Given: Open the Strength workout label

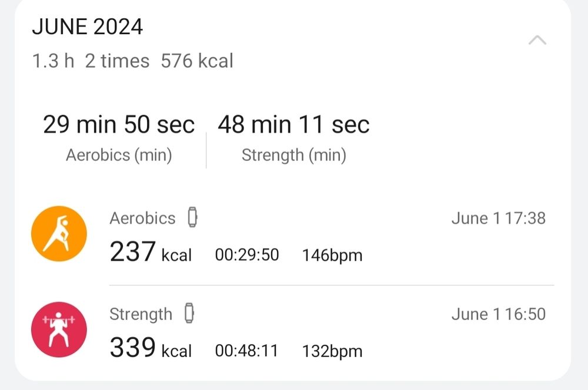Looking at the screenshot, I should click(x=141, y=314).
